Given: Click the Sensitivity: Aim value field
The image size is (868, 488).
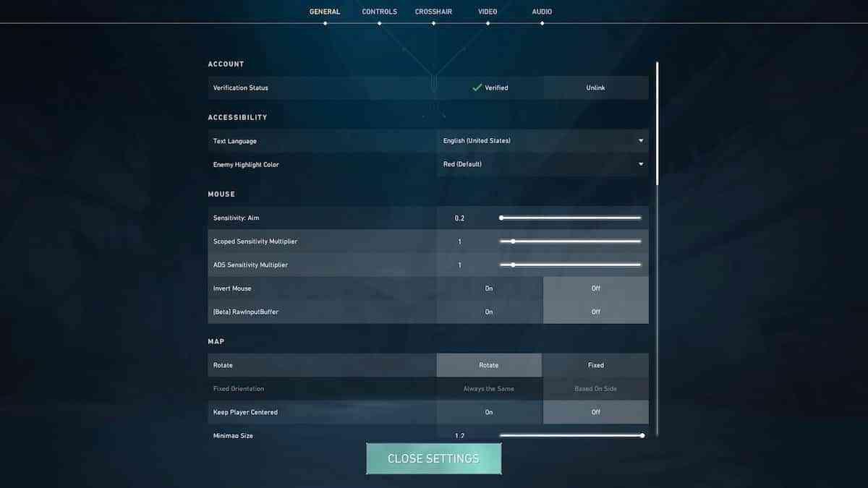Looking at the screenshot, I should click(x=460, y=218).
